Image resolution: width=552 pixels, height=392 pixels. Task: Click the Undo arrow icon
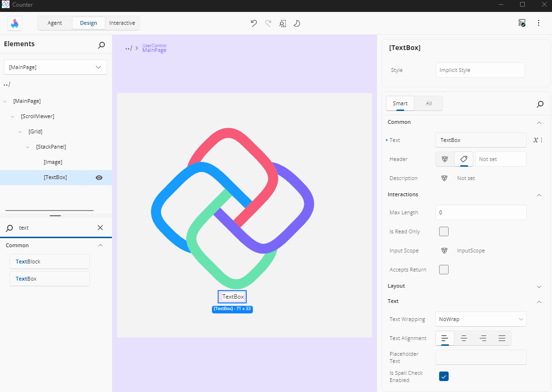[x=254, y=23]
